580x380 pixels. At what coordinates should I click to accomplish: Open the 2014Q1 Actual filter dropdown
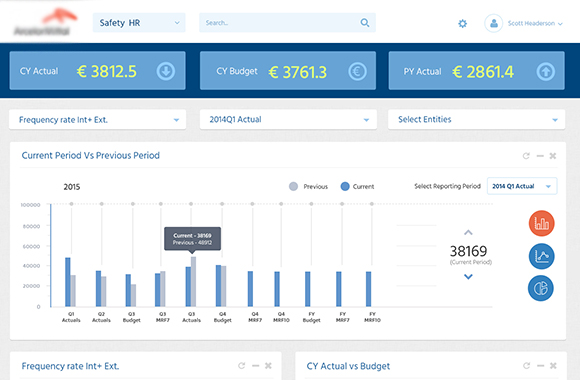point(288,120)
